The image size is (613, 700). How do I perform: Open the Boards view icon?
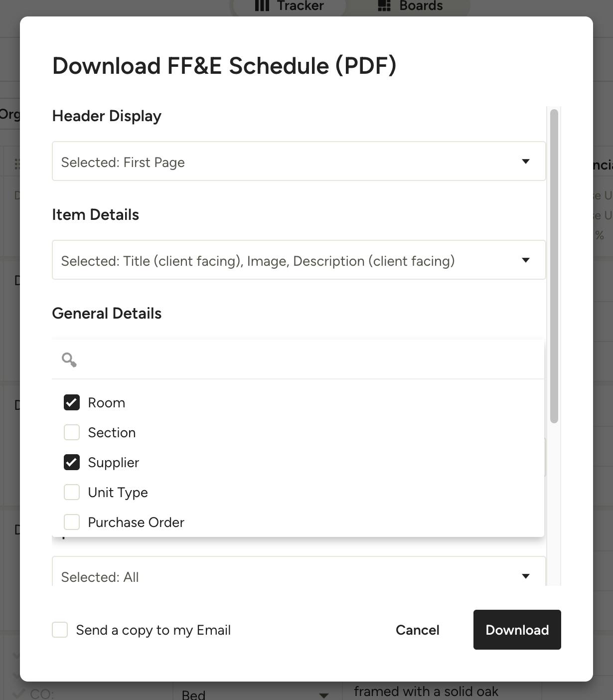coord(384,6)
